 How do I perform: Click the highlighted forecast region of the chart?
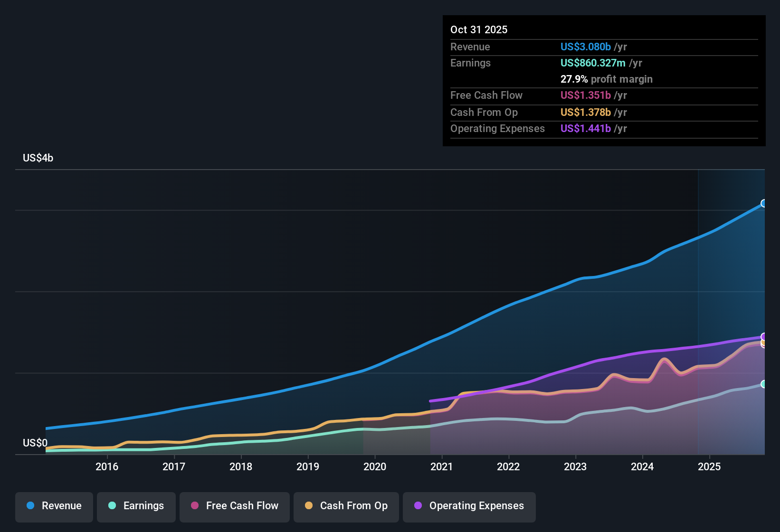pyautogui.click(x=732, y=309)
